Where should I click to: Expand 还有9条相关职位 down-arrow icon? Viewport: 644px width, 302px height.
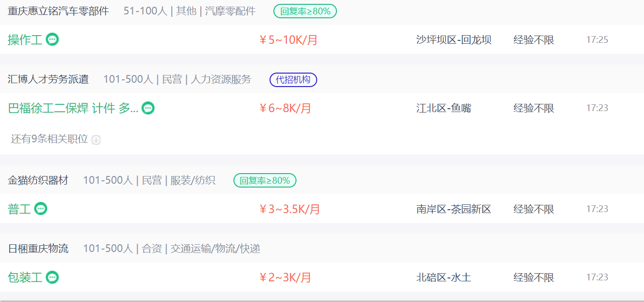coord(96,140)
